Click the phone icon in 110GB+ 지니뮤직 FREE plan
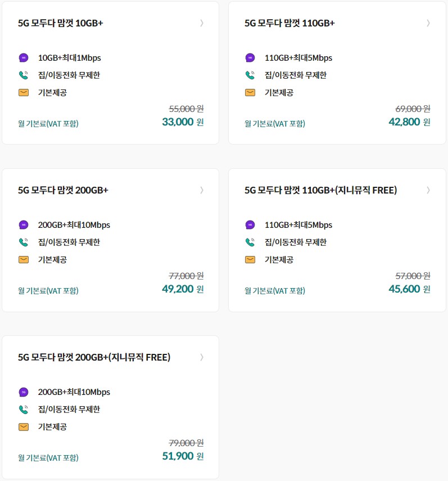The image size is (448, 481). coord(250,242)
